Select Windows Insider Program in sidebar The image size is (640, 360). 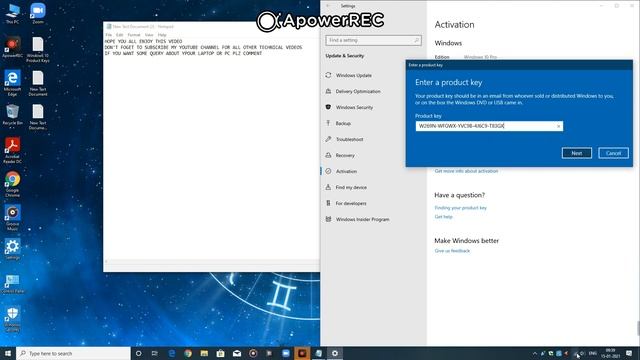(x=362, y=219)
